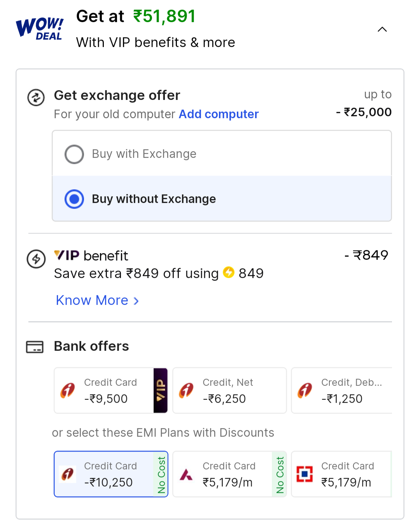Image resolution: width=420 pixels, height=520 pixels.
Task: Choose Credit, Net -₹6,250 bank offer
Action: pyautogui.click(x=229, y=390)
